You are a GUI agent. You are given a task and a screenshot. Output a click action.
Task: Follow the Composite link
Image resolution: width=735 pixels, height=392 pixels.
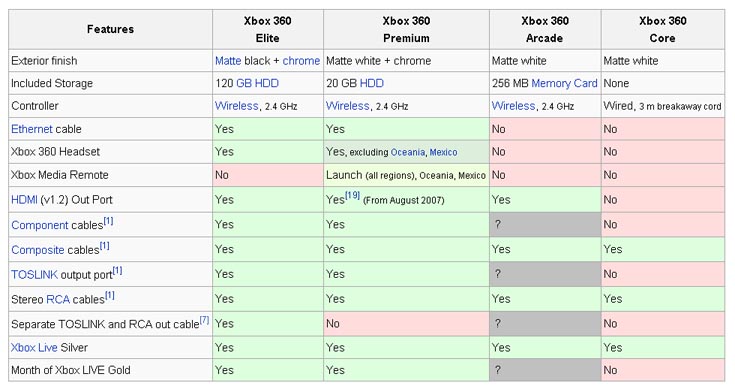coord(38,250)
